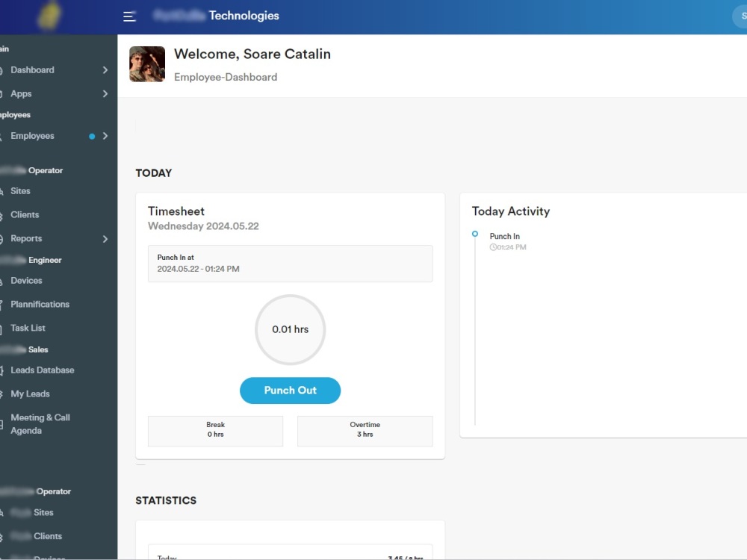The width and height of the screenshot is (747, 560).
Task: Click the blue notification dot beside Employees
Action: pos(92,137)
